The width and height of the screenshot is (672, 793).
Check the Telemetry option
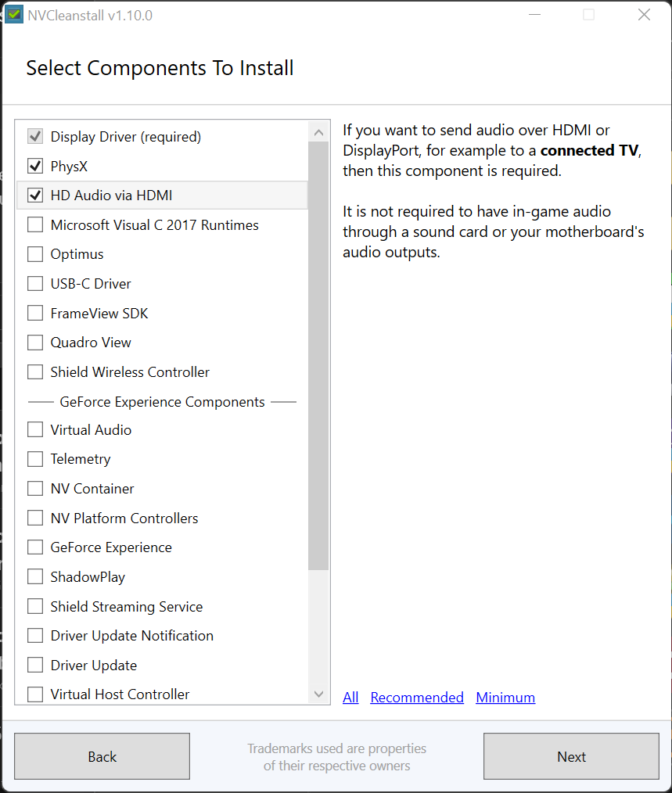tap(35, 459)
